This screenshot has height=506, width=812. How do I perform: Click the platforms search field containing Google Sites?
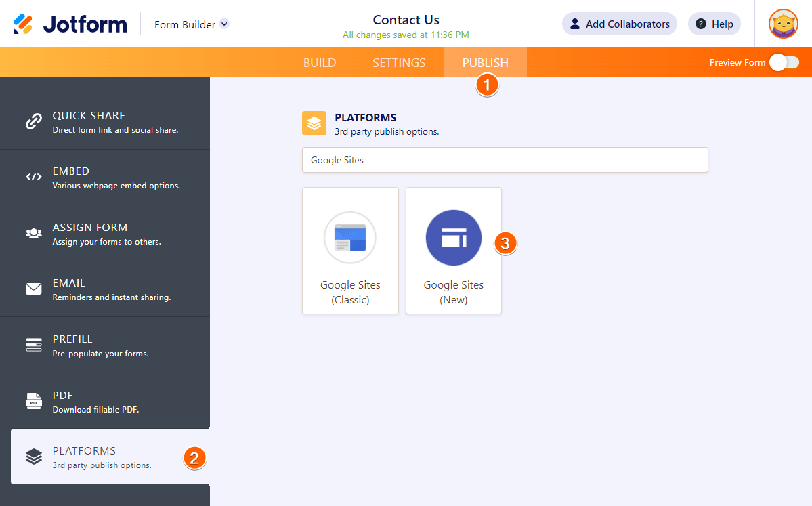coord(505,160)
